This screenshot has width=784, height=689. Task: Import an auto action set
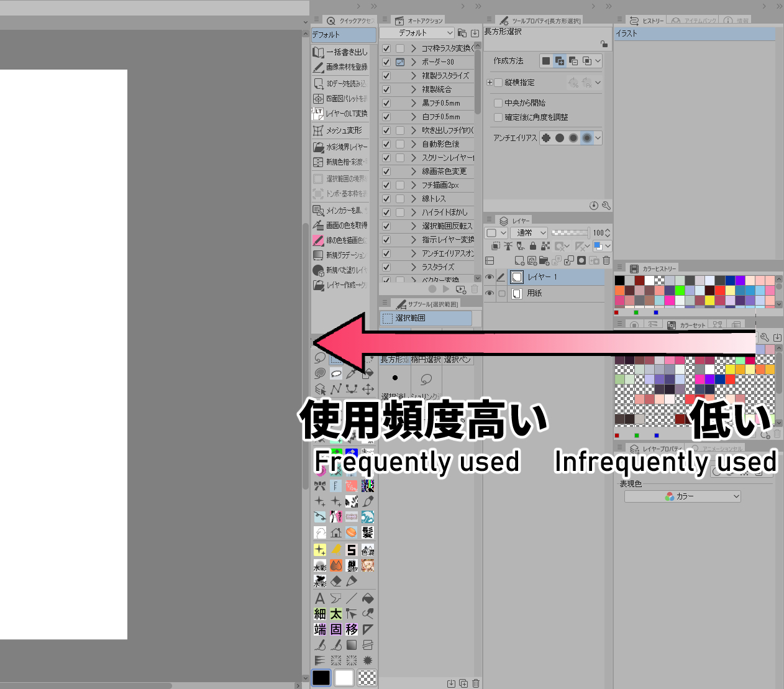pyautogui.click(x=475, y=33)
